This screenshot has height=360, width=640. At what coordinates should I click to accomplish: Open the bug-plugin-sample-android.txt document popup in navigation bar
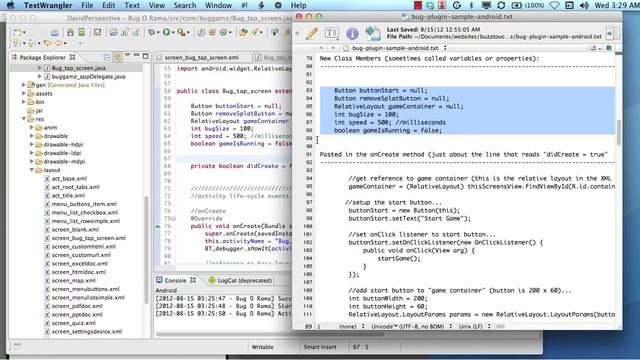[396, 48]
